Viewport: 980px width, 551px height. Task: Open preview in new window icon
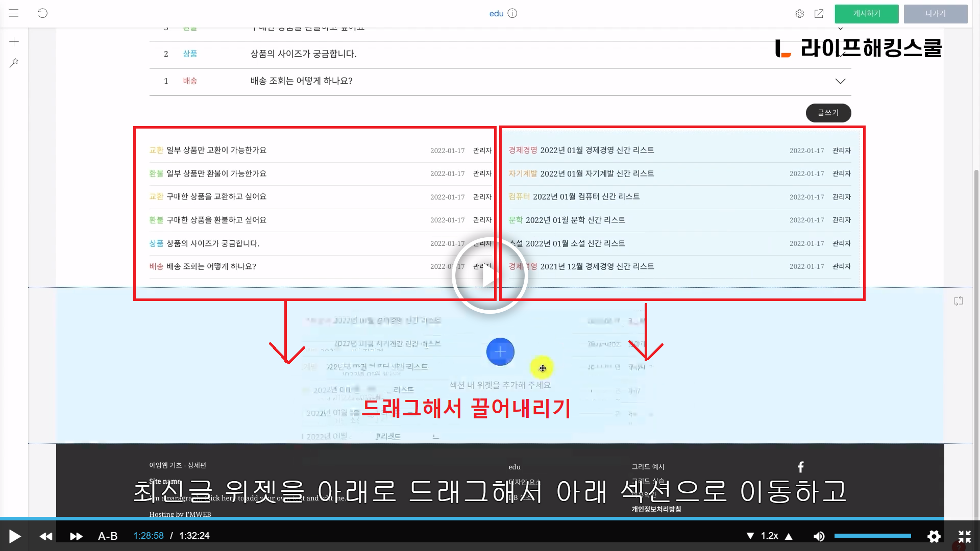tap(819, 14)
